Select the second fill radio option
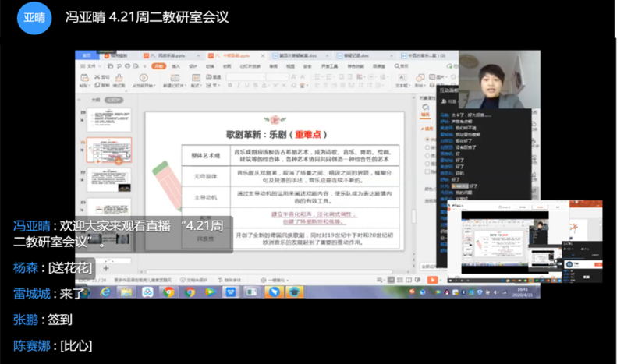The image size is (624, 364). click(427, 147)
